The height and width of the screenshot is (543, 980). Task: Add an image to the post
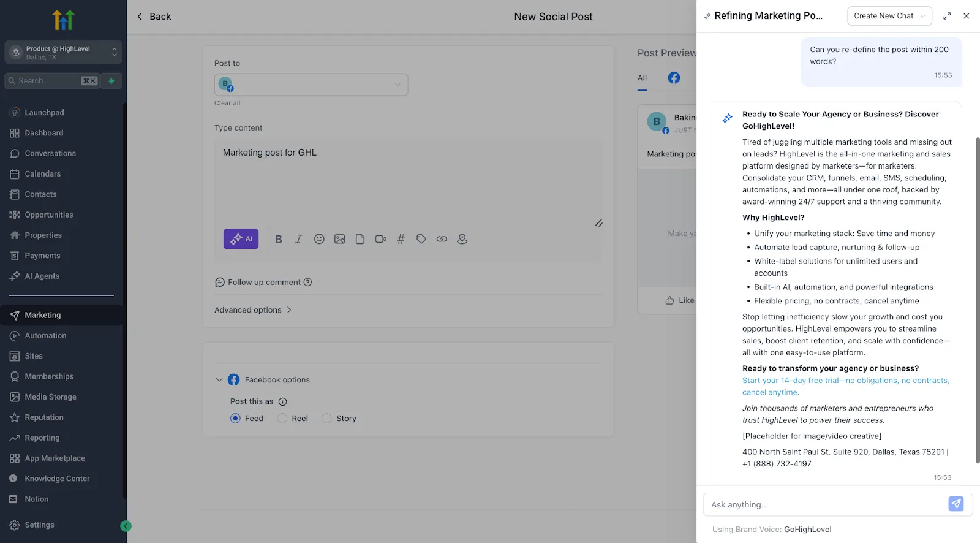point(339,239)
